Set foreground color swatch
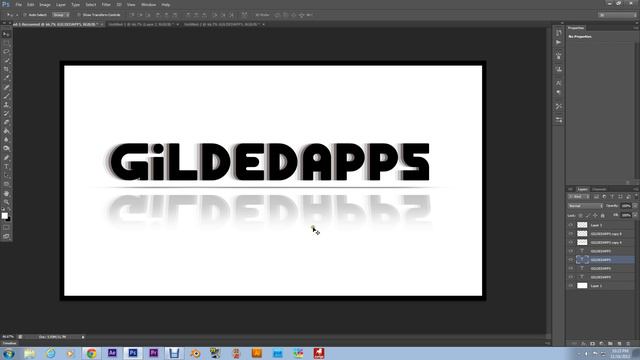The height and width of the screenshot is (360, 640). point(4,215)
